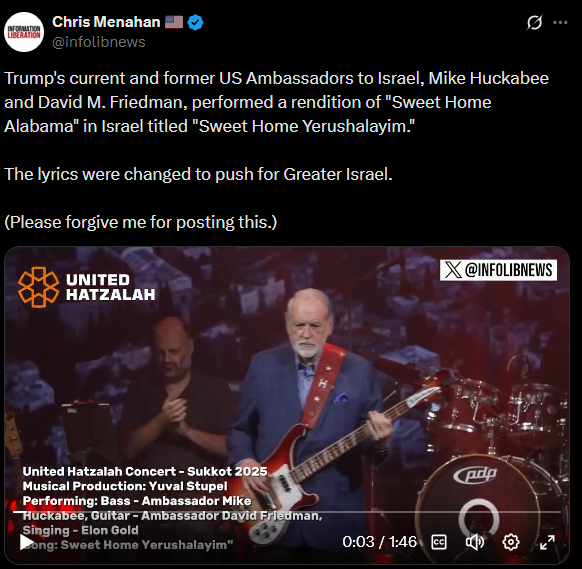The height and width of the screenshot is (569, 582).
Task: Expand the video to fullscreen
Action: click(x=547, y=542)
